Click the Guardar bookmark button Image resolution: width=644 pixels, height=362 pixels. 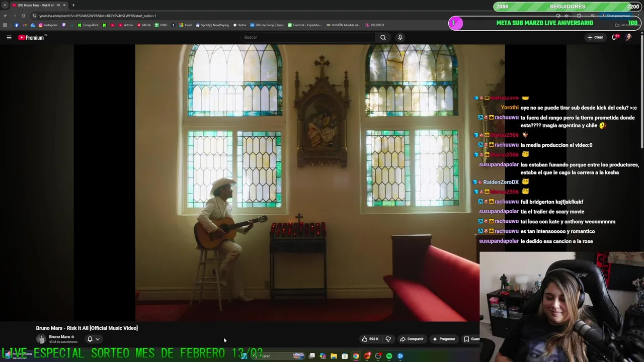[x=471, y=339]
